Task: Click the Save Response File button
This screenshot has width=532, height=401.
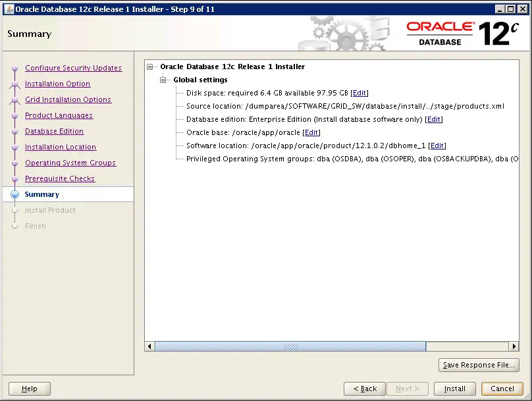Action: (x=479, y=365)
